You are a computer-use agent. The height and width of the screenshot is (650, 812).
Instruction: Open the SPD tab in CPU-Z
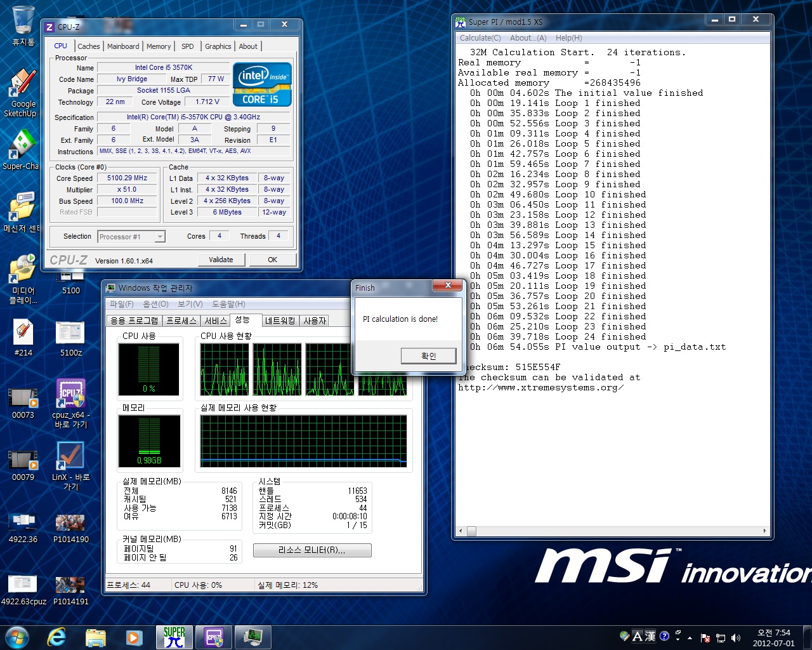[x=188, y=46]
